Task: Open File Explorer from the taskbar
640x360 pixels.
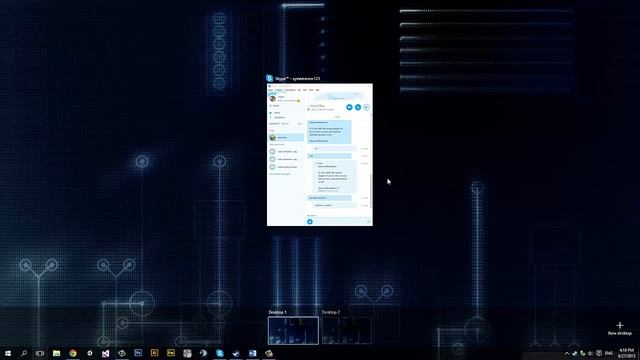Action: [x=56, y=353]
